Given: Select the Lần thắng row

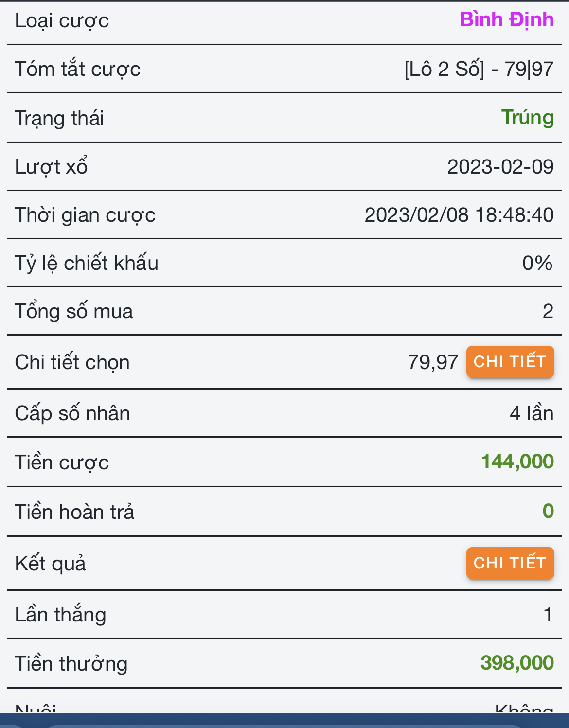Looking at the screenshot, I should 284,615.
